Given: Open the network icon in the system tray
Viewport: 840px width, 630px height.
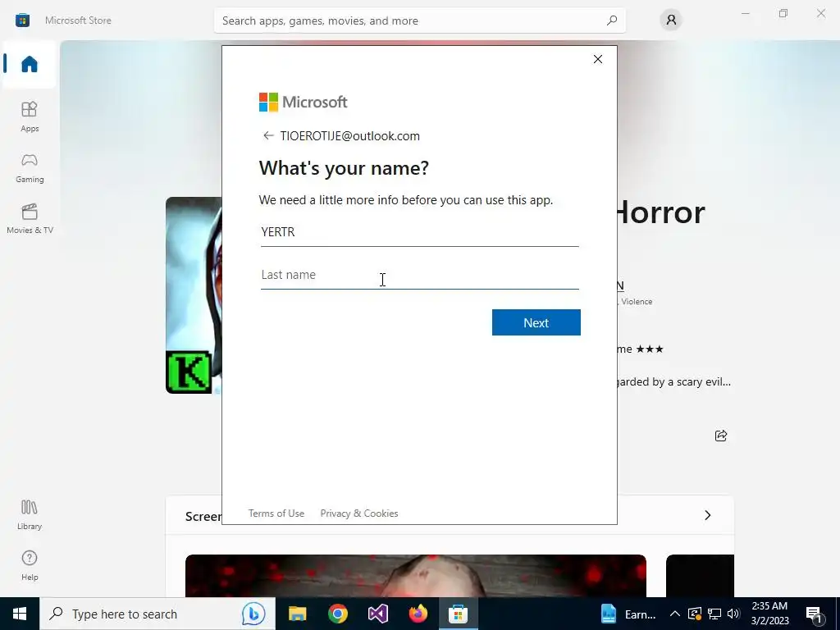Looking at the screenshot, I should [x=714, y=614].
